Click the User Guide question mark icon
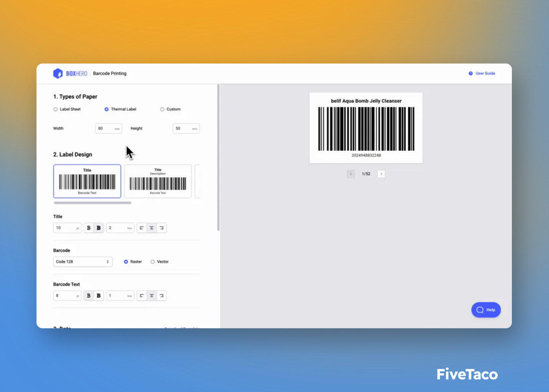The height and width of the screenshot is (392, 549). point(471,73)
